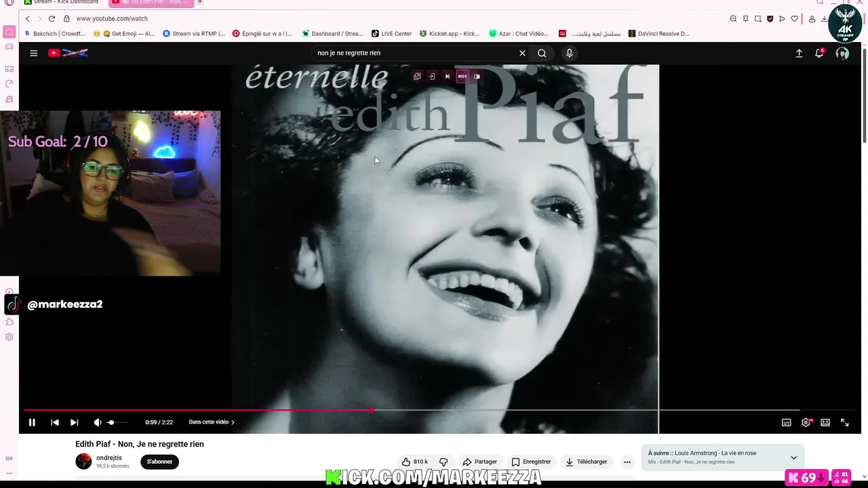Dislike the video with thumbs down

pos(443,462)
